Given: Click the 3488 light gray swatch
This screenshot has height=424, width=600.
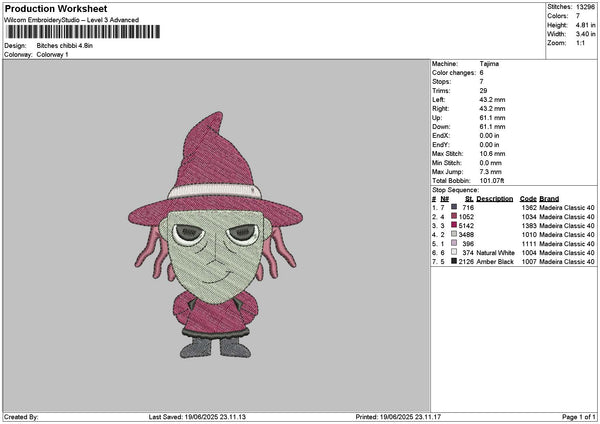Looking at the screenshot, I should [x=454, y=234].
